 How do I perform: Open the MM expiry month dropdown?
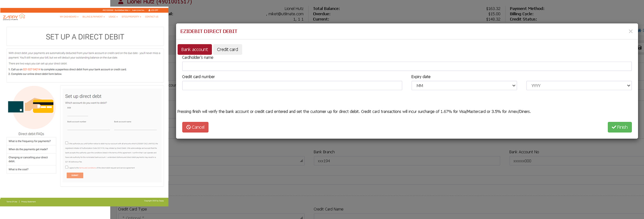464,85
